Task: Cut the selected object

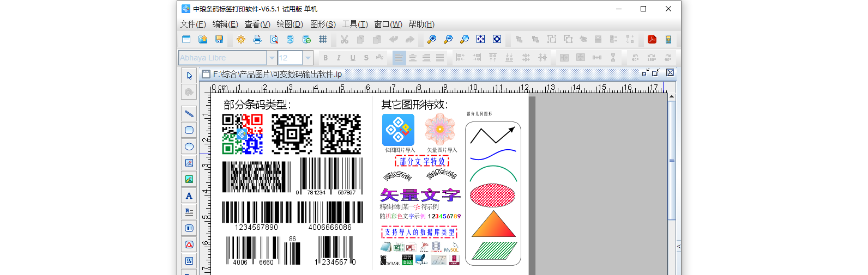Action: tap(344, 39)
